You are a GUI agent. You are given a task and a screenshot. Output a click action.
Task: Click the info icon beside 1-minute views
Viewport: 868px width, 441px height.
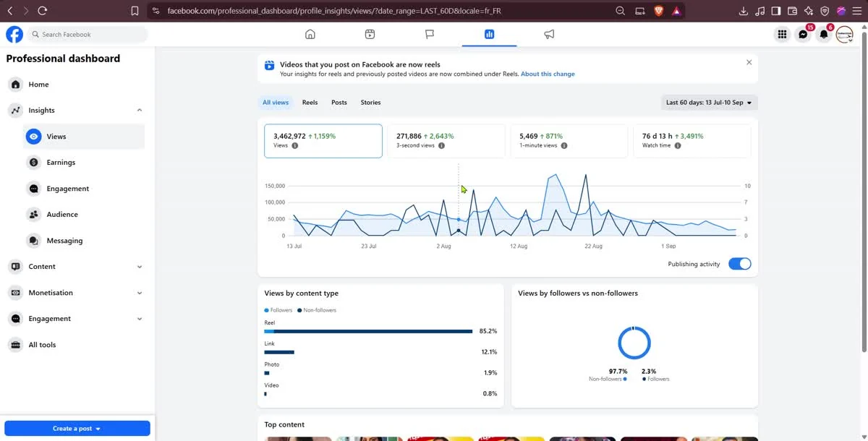(564, 145)
